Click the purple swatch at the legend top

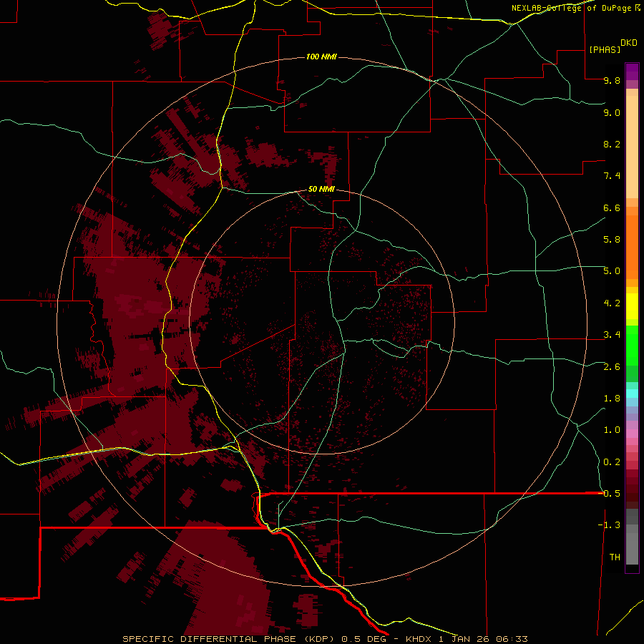(632, 72)
